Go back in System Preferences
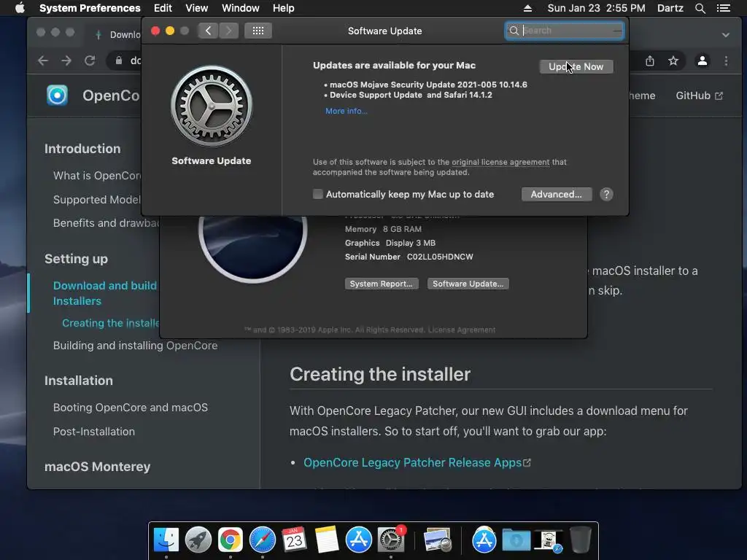Image resolution: width=747 pixels, height=560 pixels. click(x=208, y=31)
